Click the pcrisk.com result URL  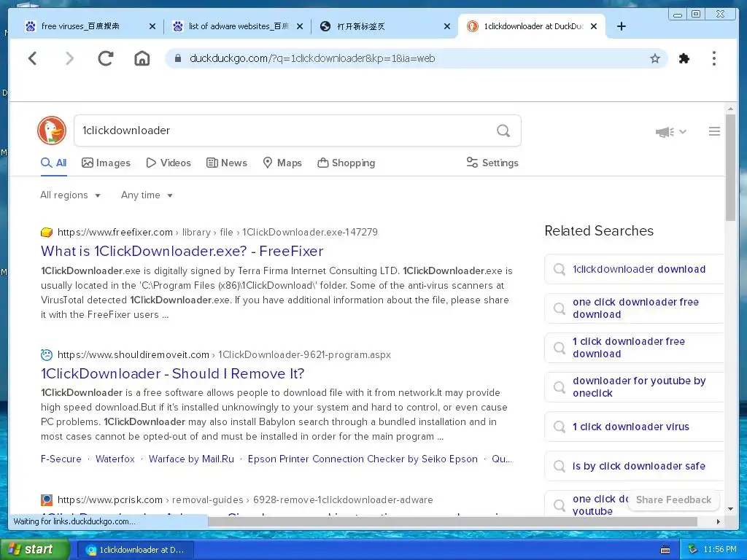point(245,499)
